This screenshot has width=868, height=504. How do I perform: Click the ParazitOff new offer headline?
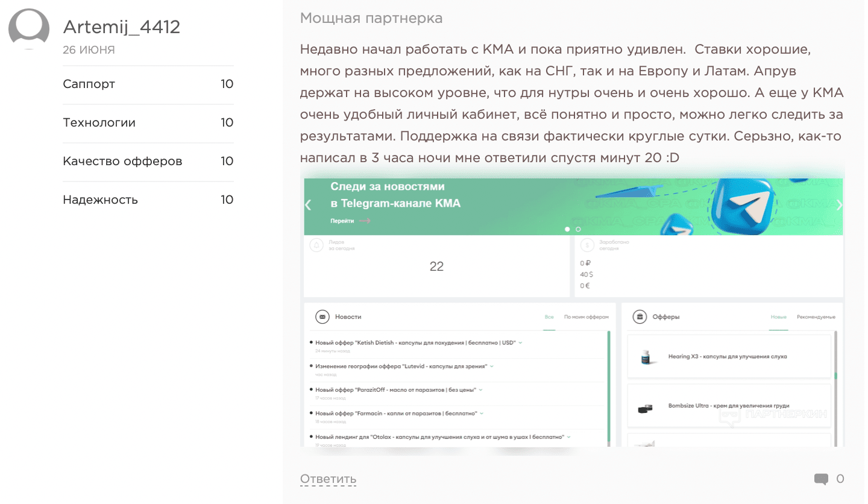tap(396, 389)
